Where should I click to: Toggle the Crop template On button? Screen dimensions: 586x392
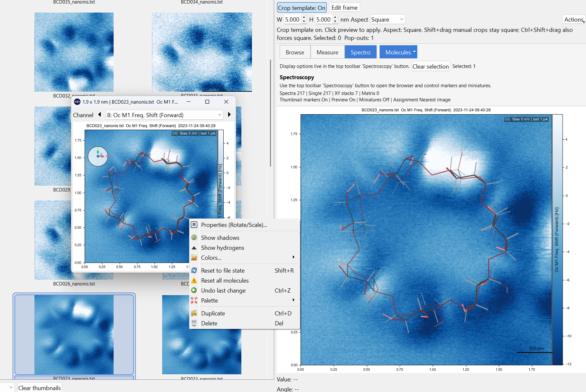pyautogui.click(x=302, y=8)
